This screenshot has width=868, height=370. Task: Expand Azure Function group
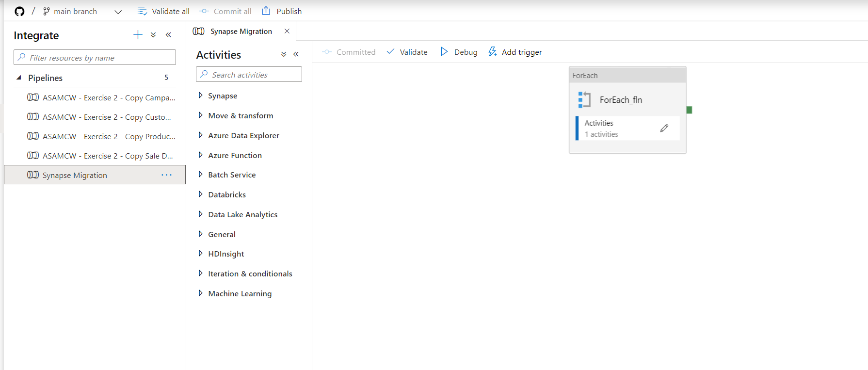(x=201, y=155)
